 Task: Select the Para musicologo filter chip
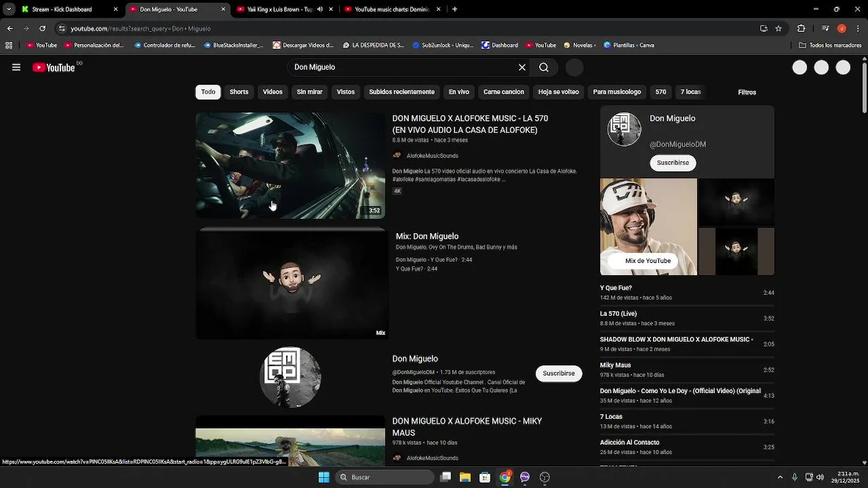(616, 92)
